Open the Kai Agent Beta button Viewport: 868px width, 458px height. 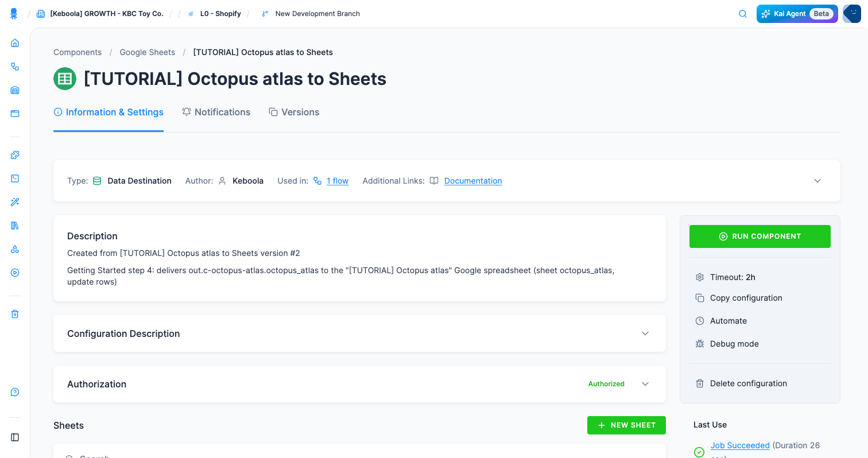797,14
